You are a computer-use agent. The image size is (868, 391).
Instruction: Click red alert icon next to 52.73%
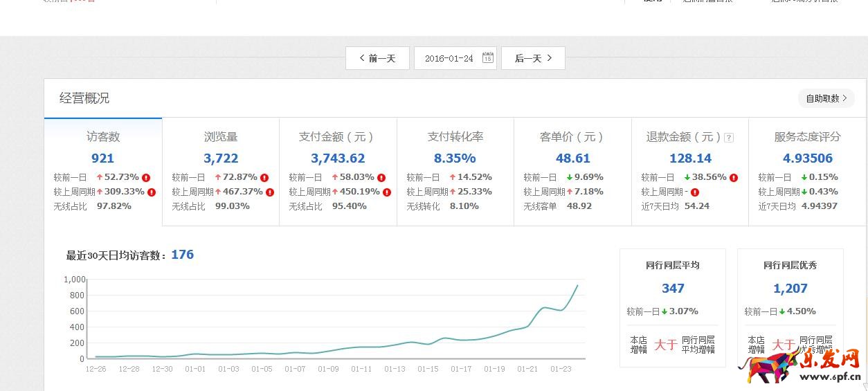[x=146, y=178]
